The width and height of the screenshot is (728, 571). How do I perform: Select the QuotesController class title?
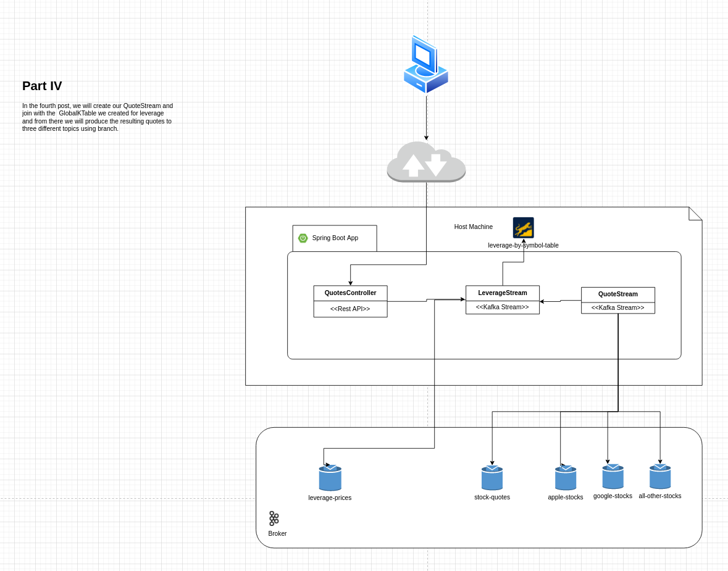coord(351,293)
